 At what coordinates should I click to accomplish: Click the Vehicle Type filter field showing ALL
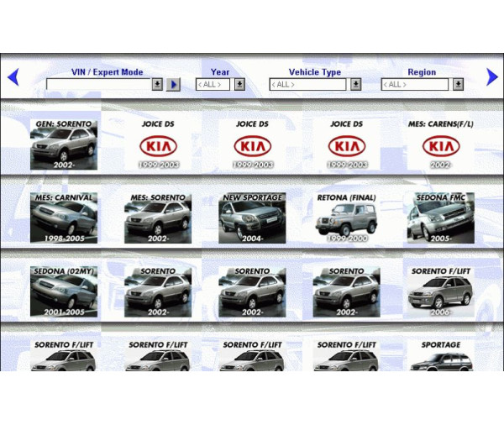(x=307, y=85)
